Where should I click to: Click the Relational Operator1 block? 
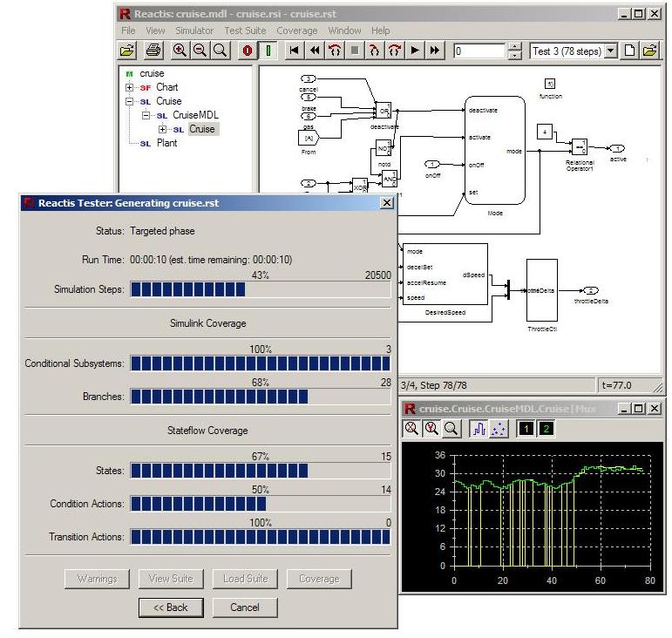pos(580,147)
